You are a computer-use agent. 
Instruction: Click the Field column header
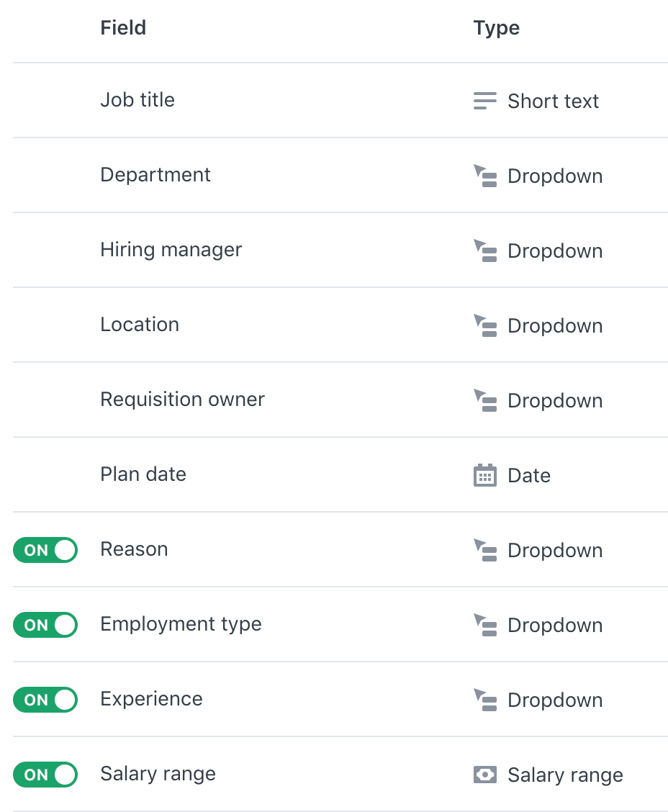pyautogui.click(x=123, y=28)
